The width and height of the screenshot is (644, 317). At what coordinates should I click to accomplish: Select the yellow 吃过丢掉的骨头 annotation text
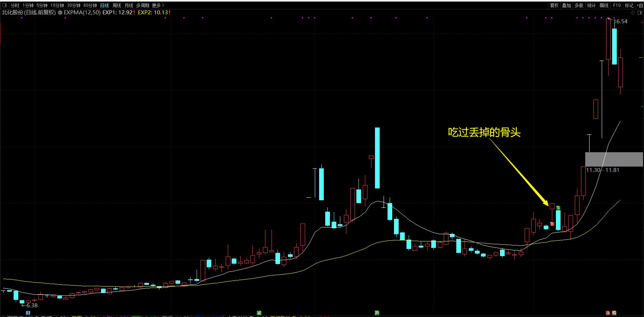click(484, 132)
